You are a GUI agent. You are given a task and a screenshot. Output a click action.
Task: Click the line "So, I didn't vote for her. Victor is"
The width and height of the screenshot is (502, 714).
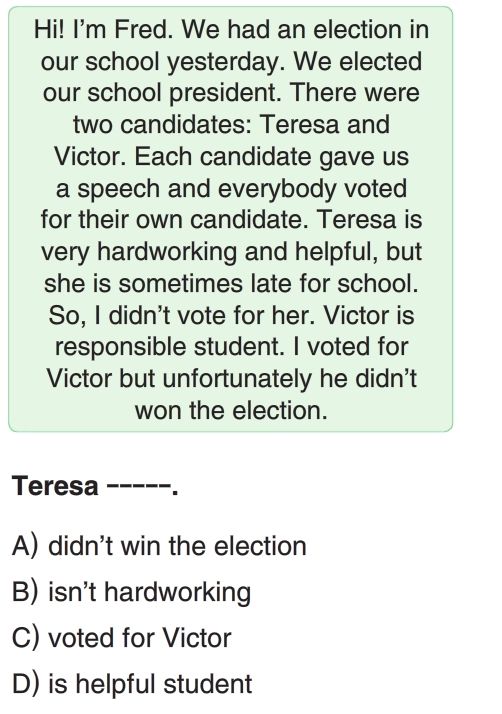231,315
